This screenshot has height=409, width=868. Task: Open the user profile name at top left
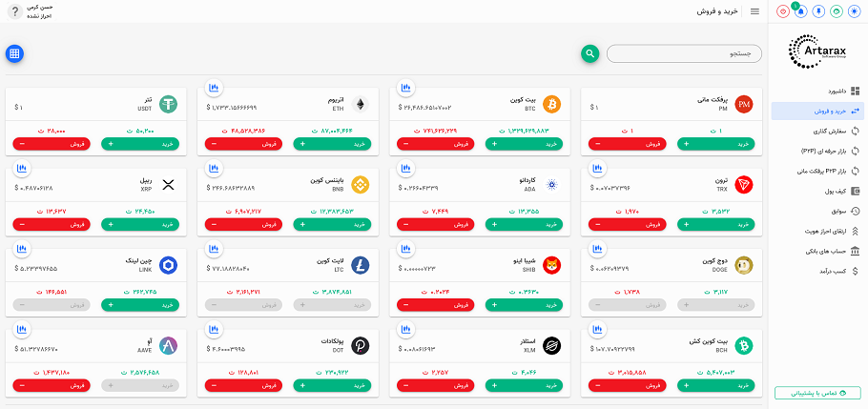point(39,11)
